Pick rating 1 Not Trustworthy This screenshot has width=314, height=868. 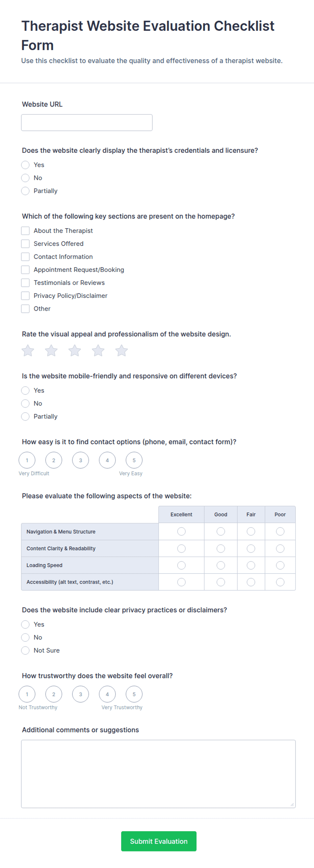(27, 694)
